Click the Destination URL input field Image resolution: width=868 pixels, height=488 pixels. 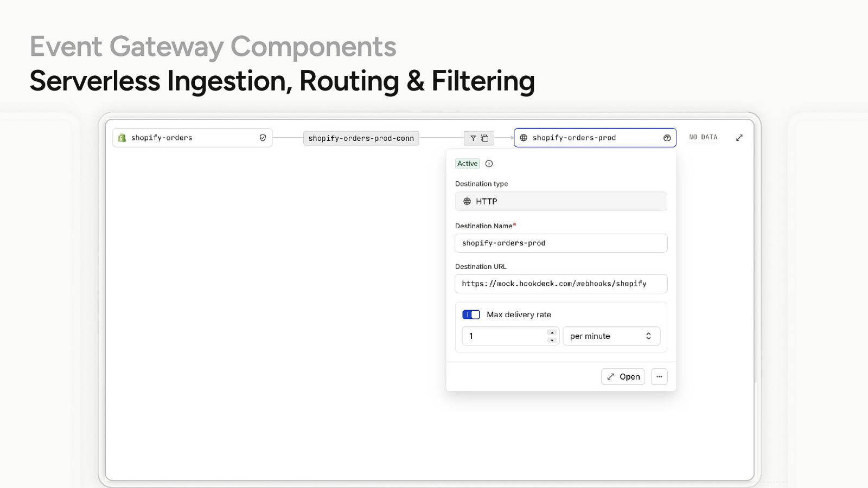(560, 284)
